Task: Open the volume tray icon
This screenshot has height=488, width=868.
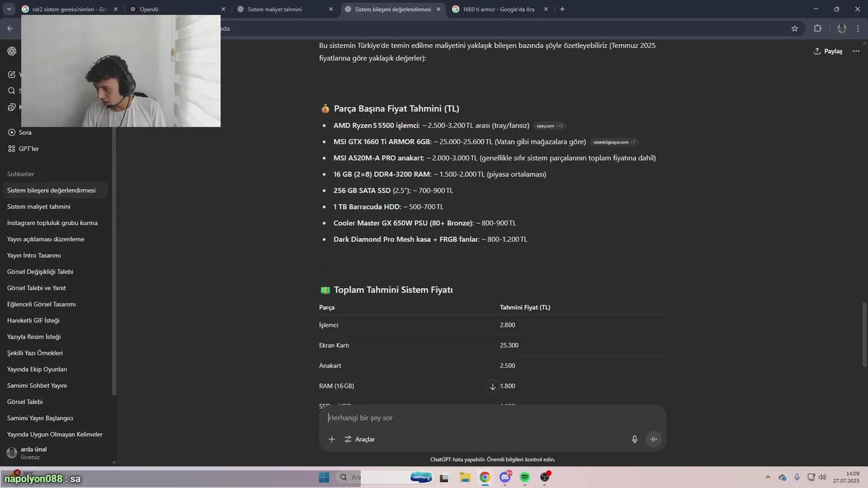Action: coord(822,478)
